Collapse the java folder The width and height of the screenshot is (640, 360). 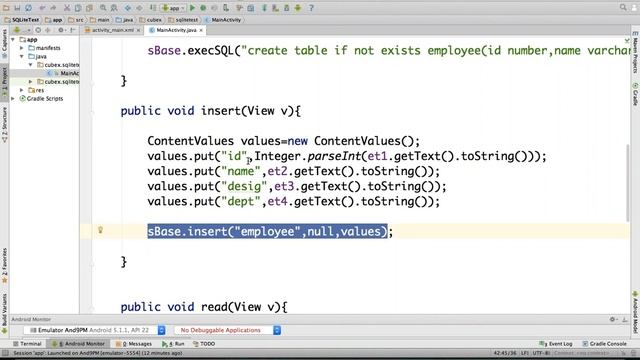pos(22,56)
